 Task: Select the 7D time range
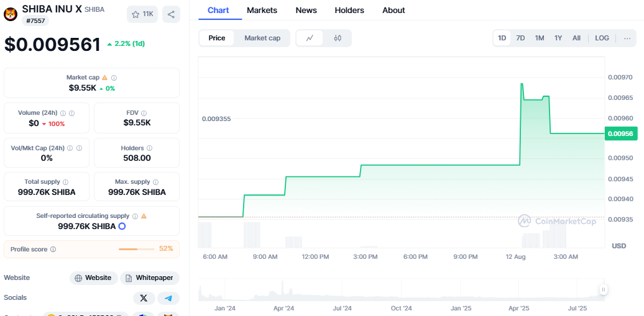(520, 38)
